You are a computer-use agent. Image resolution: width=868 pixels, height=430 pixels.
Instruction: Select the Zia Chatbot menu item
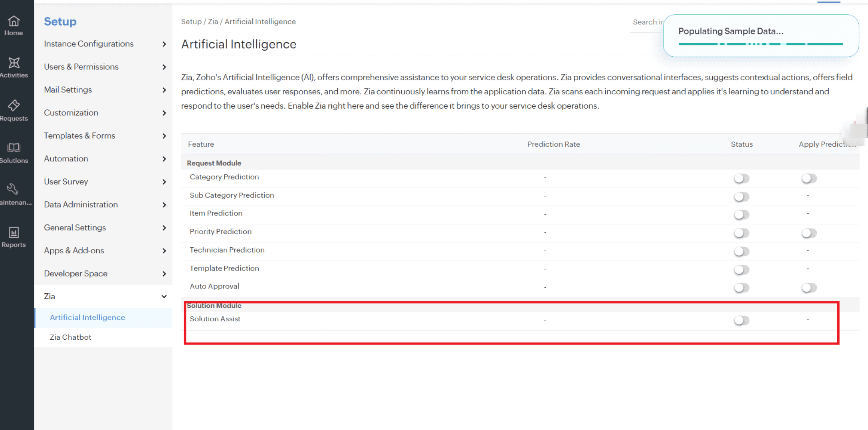click(x=71, y=337)
